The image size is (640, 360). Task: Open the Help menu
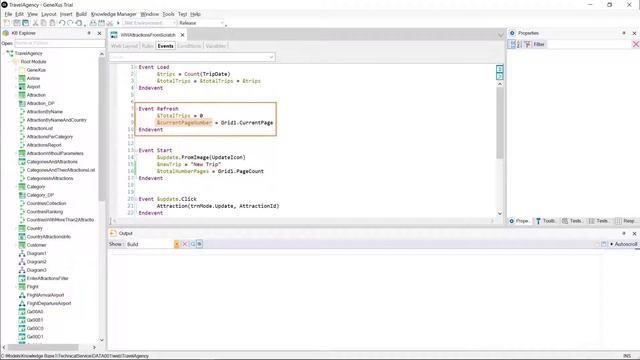point(196,14)
